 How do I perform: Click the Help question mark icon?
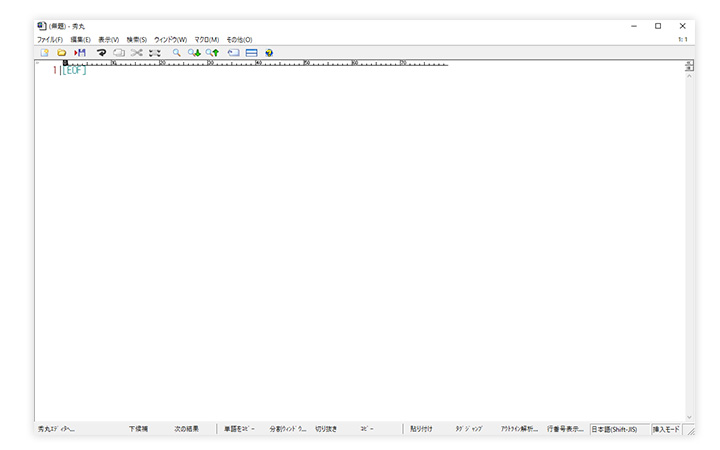[269, 52]
